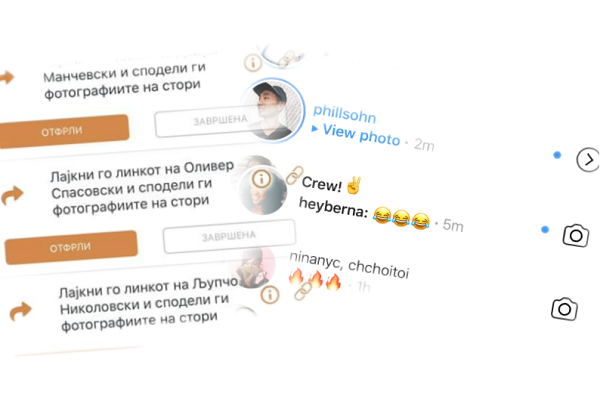Click share arrow beside Манчевски task
600x400 pixels.
[7, 77]
